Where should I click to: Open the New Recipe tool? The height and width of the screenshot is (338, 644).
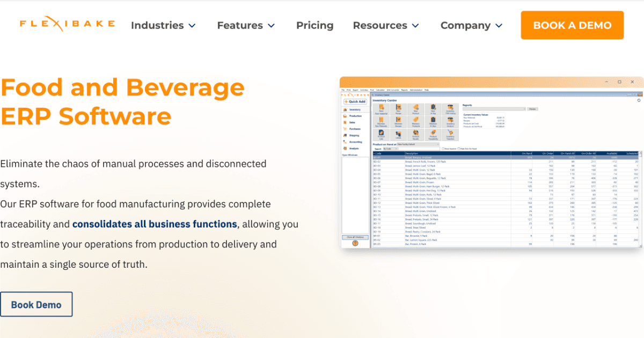click(399, 108)
